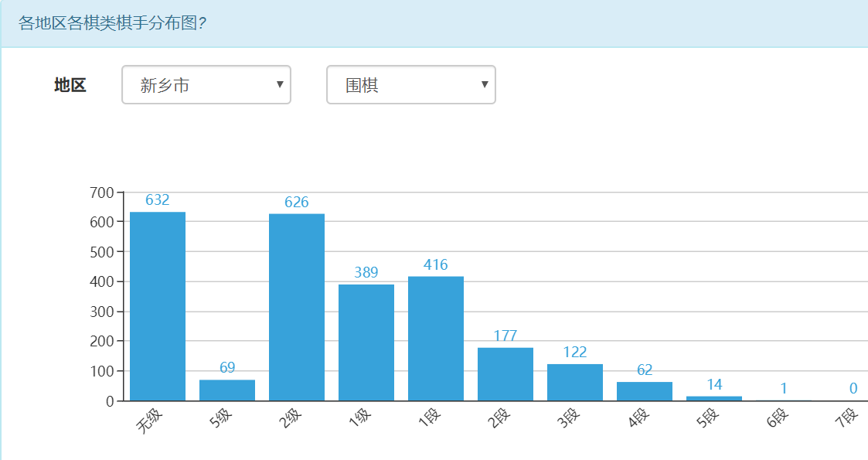868x460 pixels.
Task: Click the 无级 bar showing 632
Action: [158, 306]
